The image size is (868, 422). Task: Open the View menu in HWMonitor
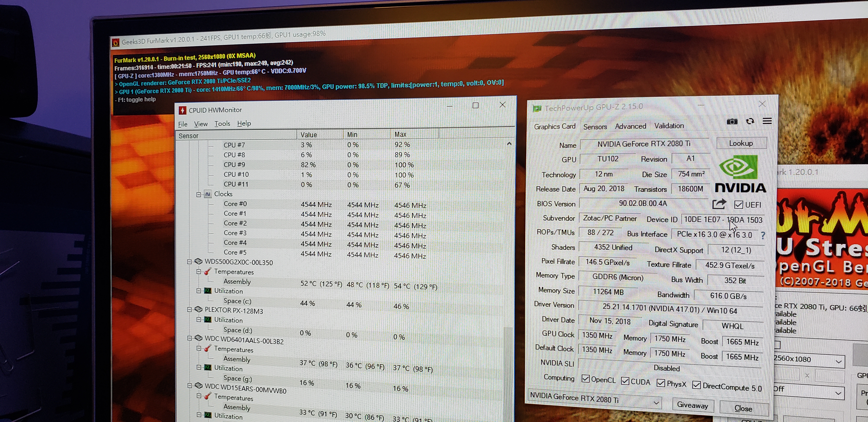coord(201,124)
